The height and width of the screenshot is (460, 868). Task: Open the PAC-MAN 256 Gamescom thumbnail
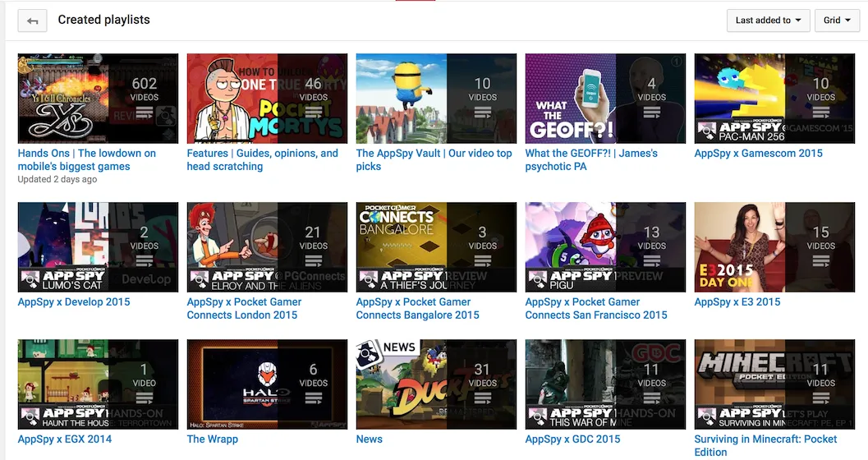(774, 99)
